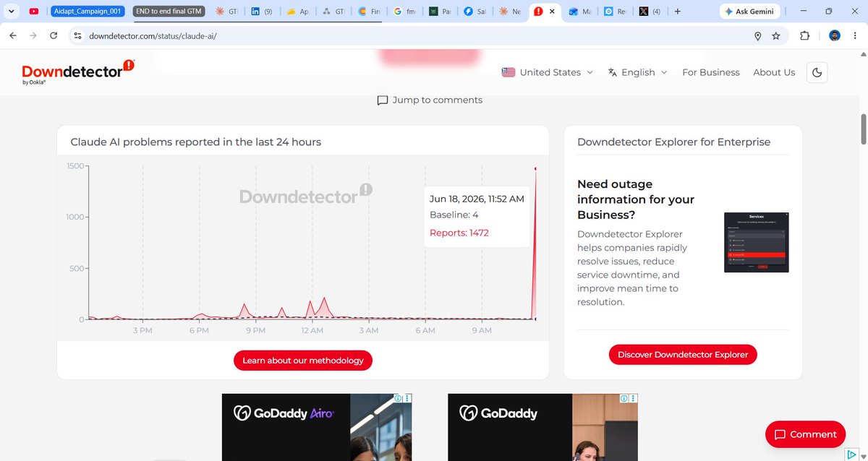Bookmark this page with the star icon
This screenshot has height=461, width=868.
click(776, 36)
